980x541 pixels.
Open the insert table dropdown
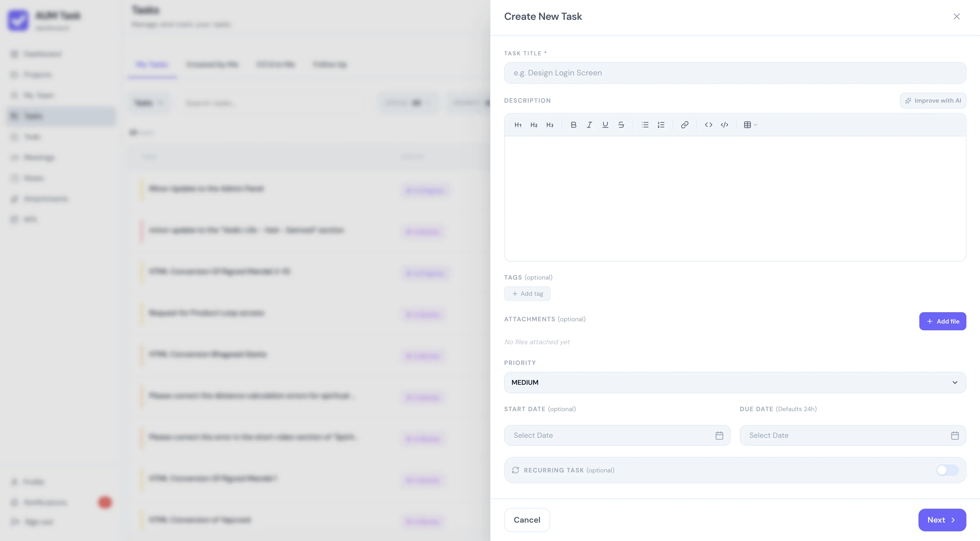tap(750, 125)
